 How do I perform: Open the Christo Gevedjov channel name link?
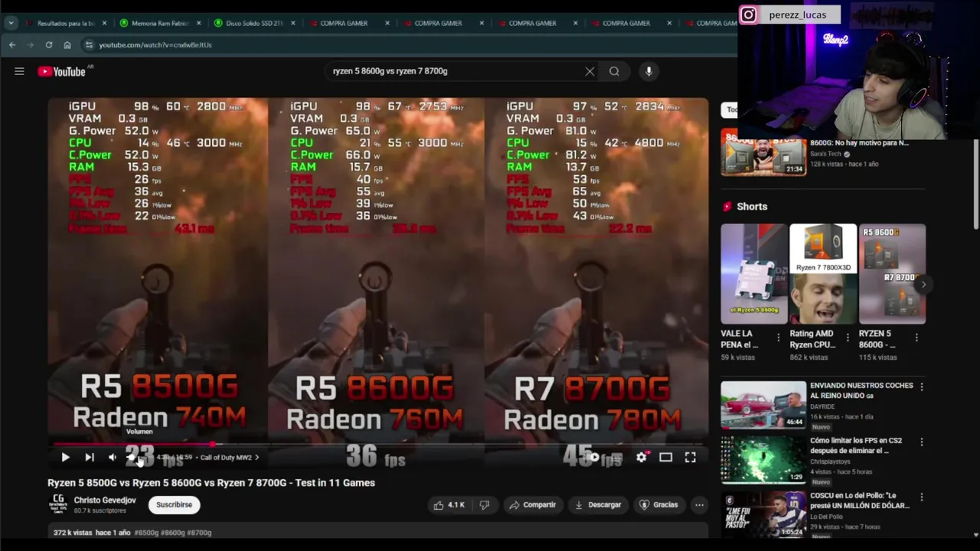(105, 500)
